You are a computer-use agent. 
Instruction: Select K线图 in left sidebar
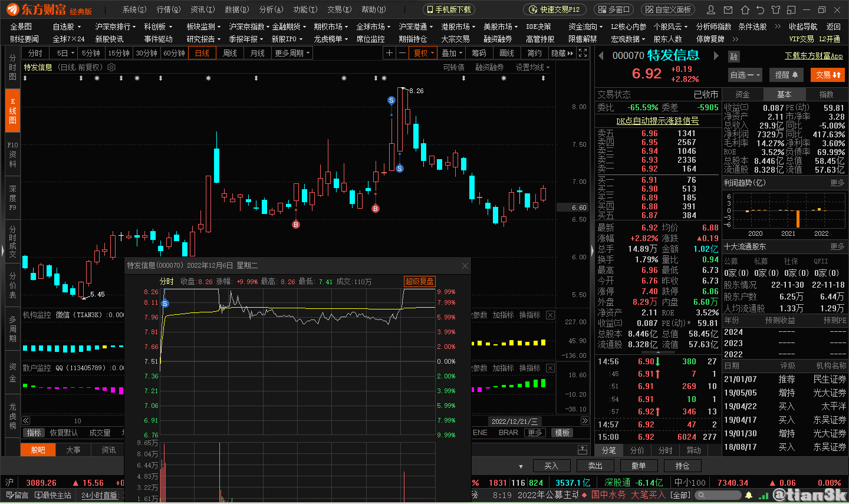point(12,111)
